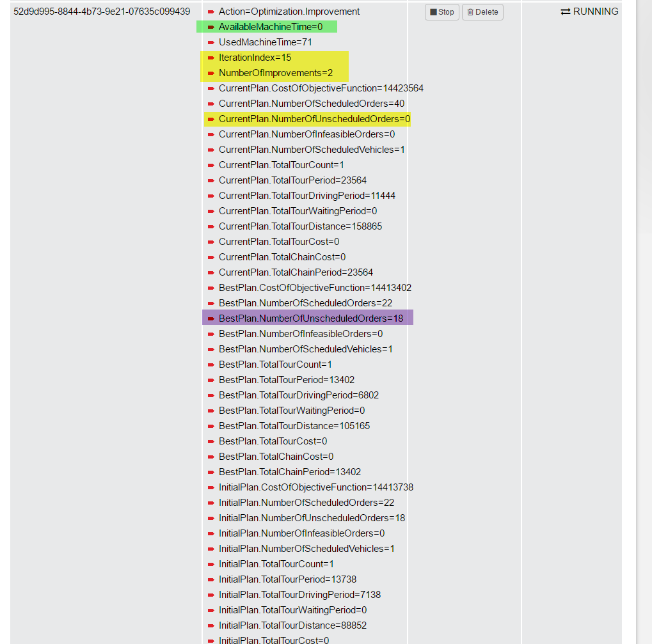Screen dimensions: 652x644
Task: Click the job ID starting with 52d9d995
Action: pyautogui.click(x=102, y=12)
